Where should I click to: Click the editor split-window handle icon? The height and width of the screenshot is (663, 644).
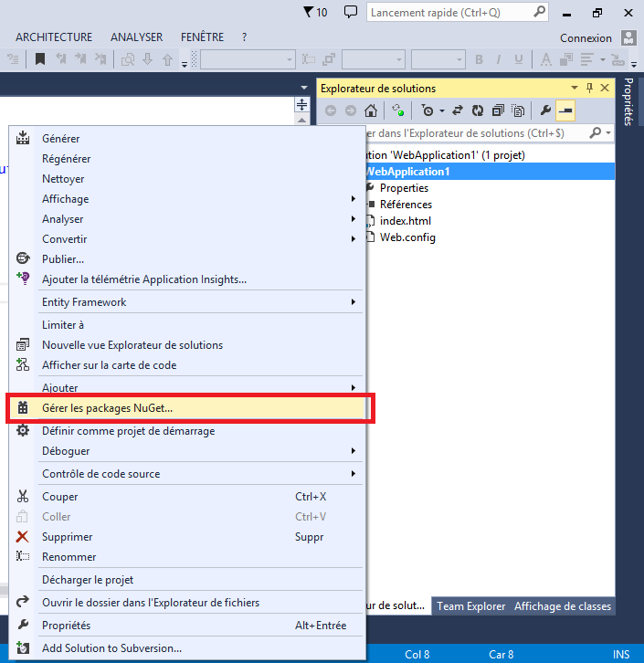[x=301, y=104]
